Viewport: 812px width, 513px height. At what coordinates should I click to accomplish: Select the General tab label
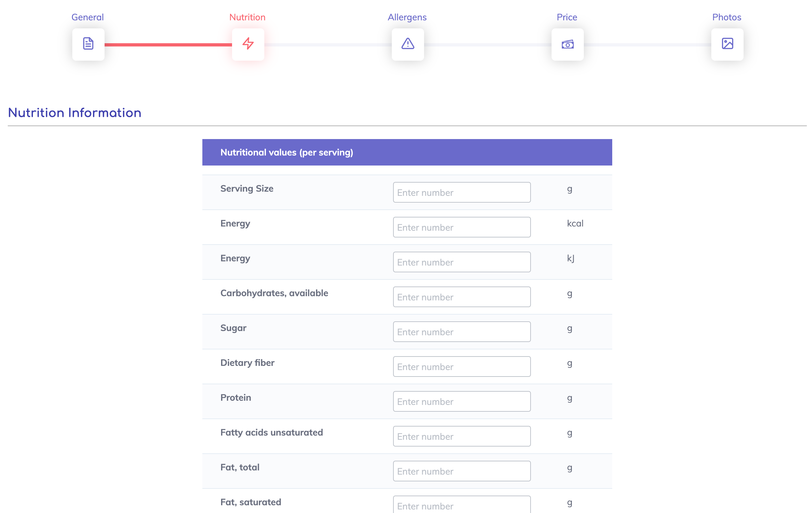coord(87,17)
